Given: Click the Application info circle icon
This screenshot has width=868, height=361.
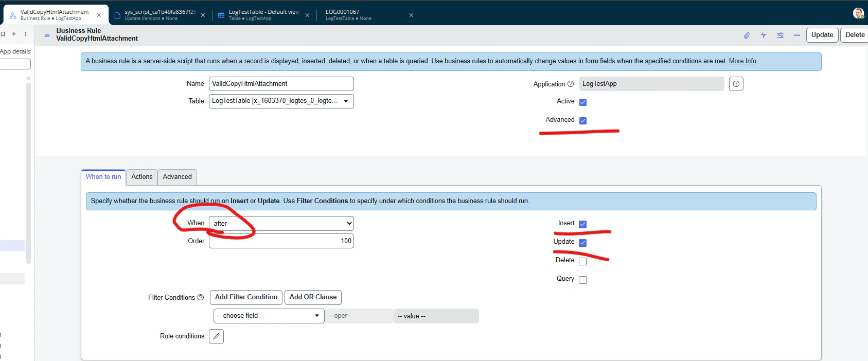Looking at the screenshot, I should (x=736, y=84).
